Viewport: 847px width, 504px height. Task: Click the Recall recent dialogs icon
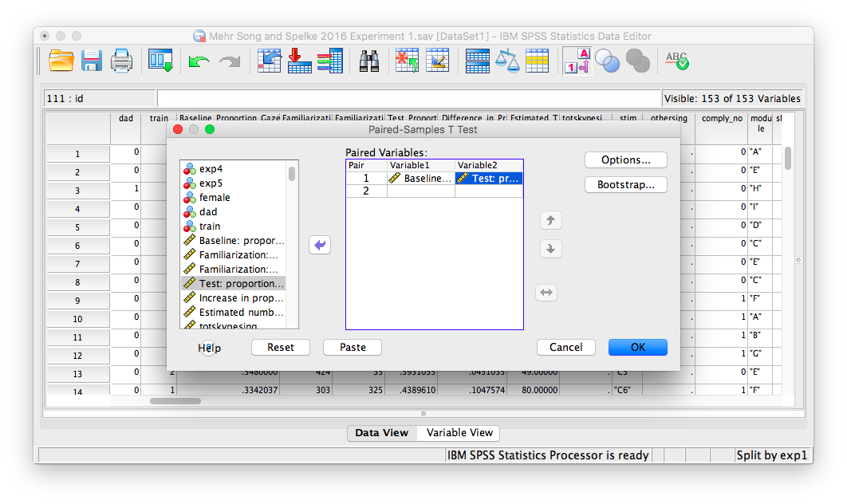coord(160,61)
